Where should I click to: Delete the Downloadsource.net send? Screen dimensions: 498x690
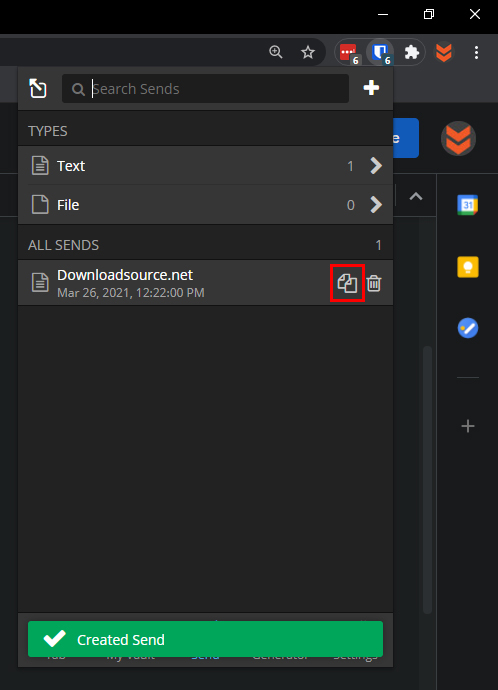[x=374, y=283]
